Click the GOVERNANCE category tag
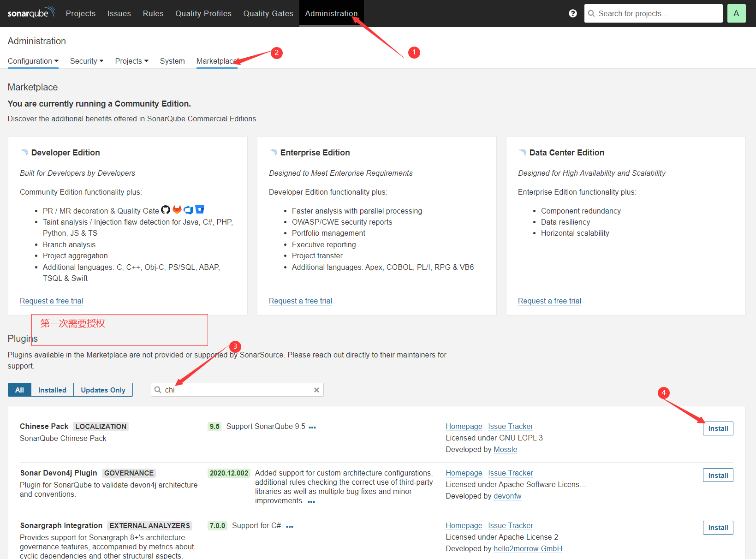The width and height of the screenshot is (756, 559). click(129, 473)
